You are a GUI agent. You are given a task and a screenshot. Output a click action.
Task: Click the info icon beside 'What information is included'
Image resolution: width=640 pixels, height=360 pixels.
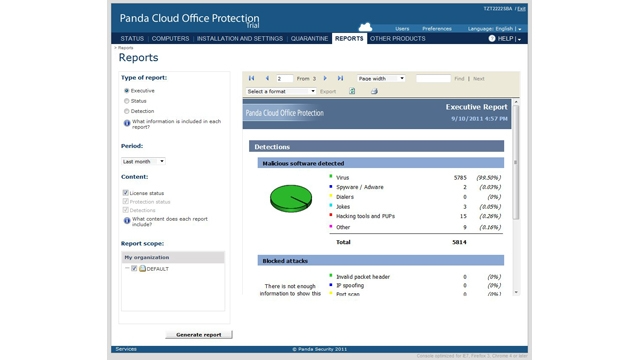coord(127,123)
